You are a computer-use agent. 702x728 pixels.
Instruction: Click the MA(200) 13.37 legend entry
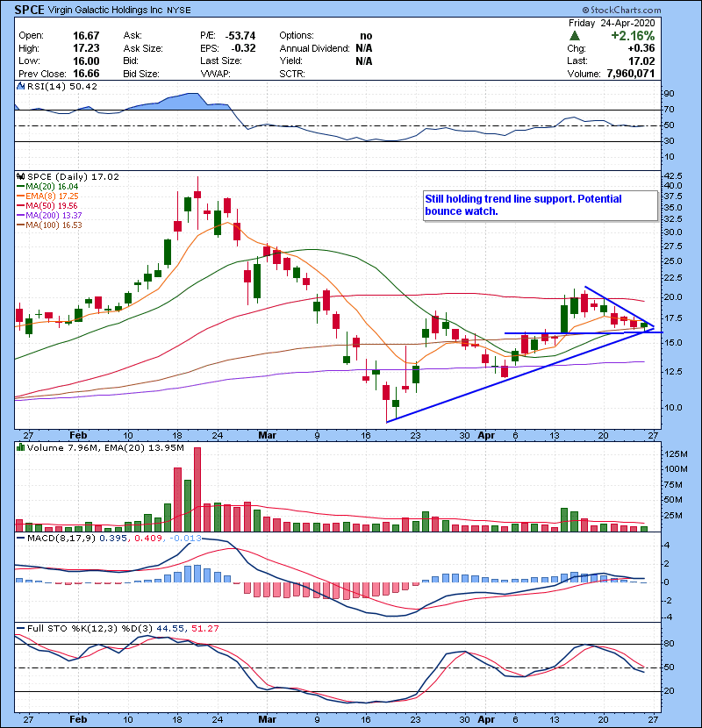(x=49, y=216)
